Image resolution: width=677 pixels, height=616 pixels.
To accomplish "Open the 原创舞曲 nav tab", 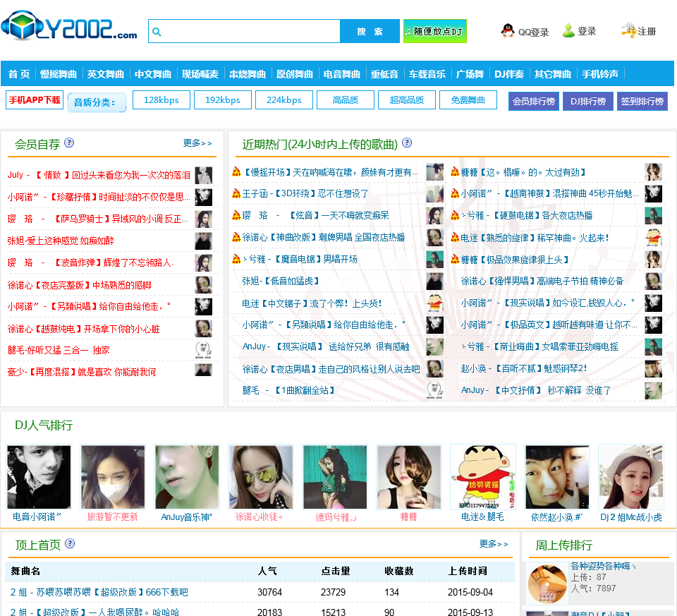I will 295,74.
